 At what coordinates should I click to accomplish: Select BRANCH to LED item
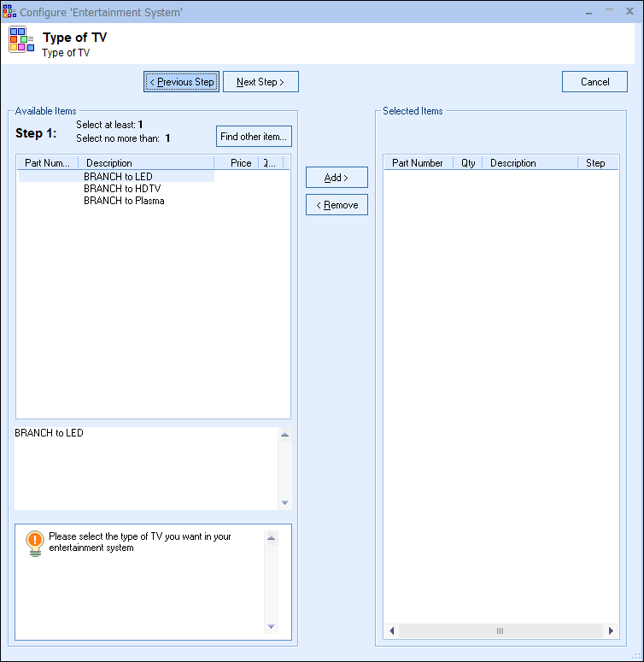(x=118, y=177)
